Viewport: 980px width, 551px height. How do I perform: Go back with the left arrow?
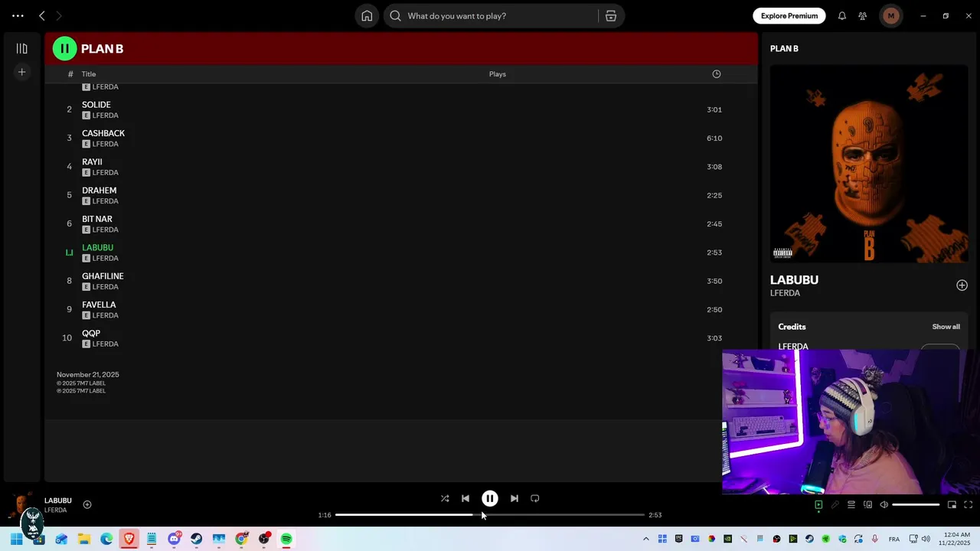tap(42, 16)
